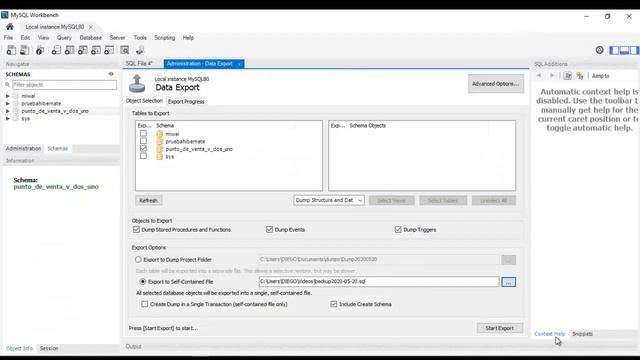Select Export to Dump Project Folder
The image size is (640, 360).
(x=138, y=260)
